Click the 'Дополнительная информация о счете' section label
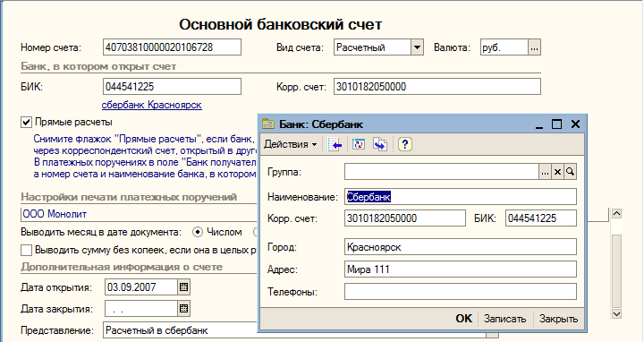 [x=122, y=267]
